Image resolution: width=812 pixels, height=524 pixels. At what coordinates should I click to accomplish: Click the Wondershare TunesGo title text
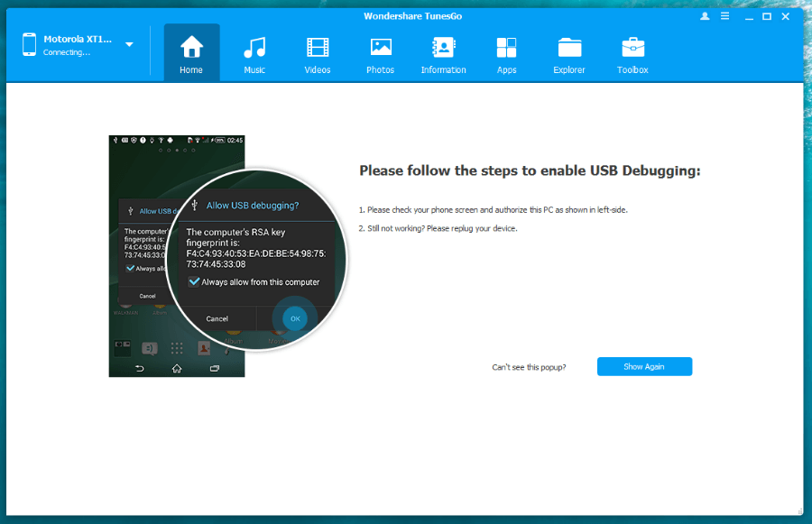tap(412, 16)
